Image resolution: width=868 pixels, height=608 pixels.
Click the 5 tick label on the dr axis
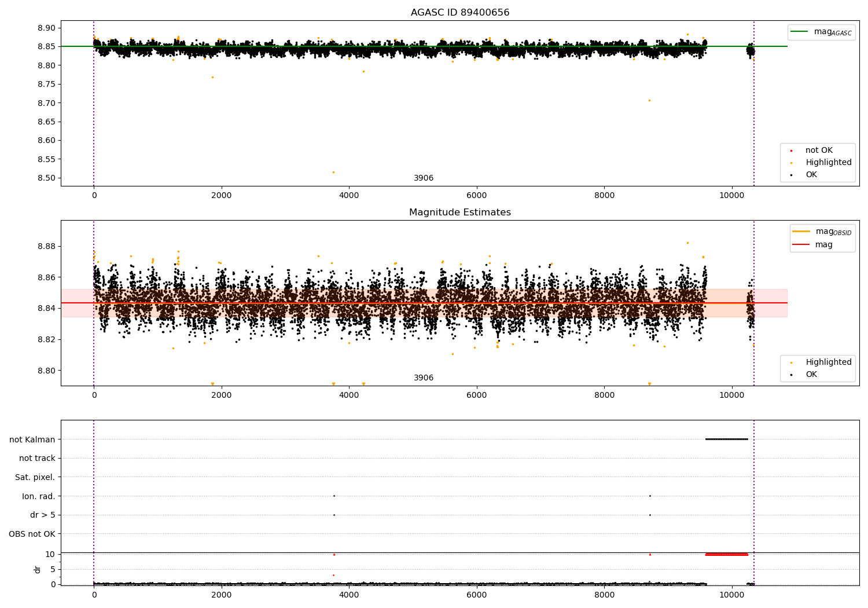[x=53, y=570]
